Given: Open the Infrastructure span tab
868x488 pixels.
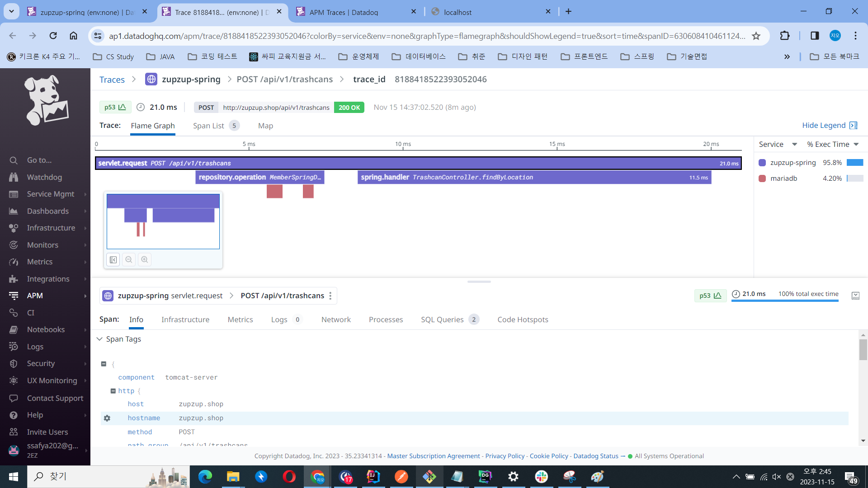Looking at the screenshot, I should (185, 319).
